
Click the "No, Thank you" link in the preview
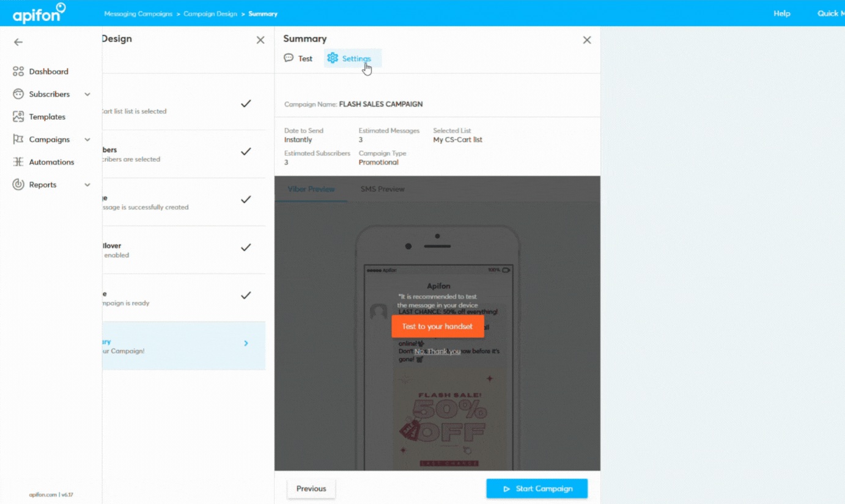coord(437,351)
